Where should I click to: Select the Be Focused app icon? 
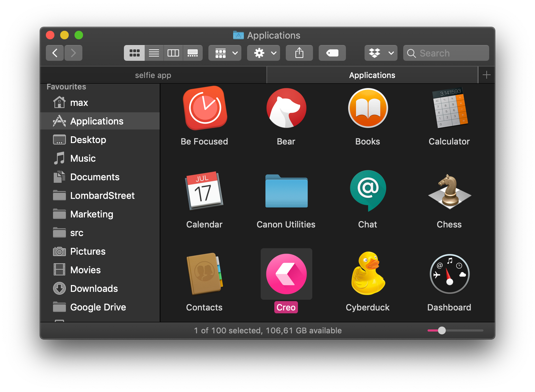point(205,108)
